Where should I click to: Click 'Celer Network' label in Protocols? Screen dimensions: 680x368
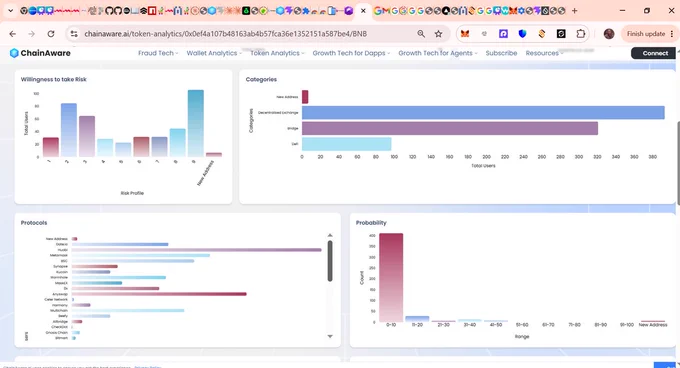tap(56, 300)
